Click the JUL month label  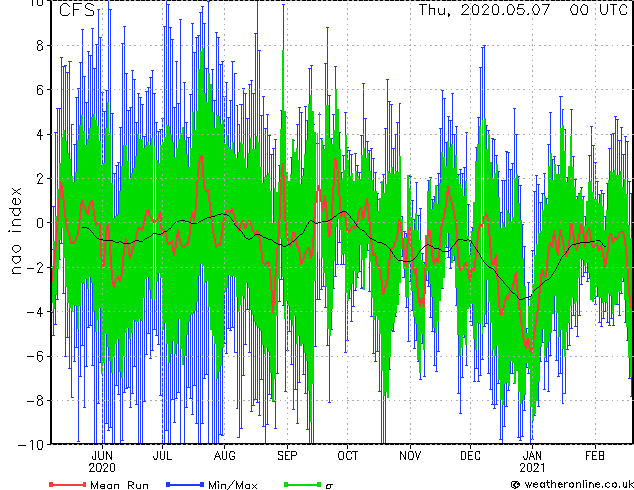(x=162, y=456)
